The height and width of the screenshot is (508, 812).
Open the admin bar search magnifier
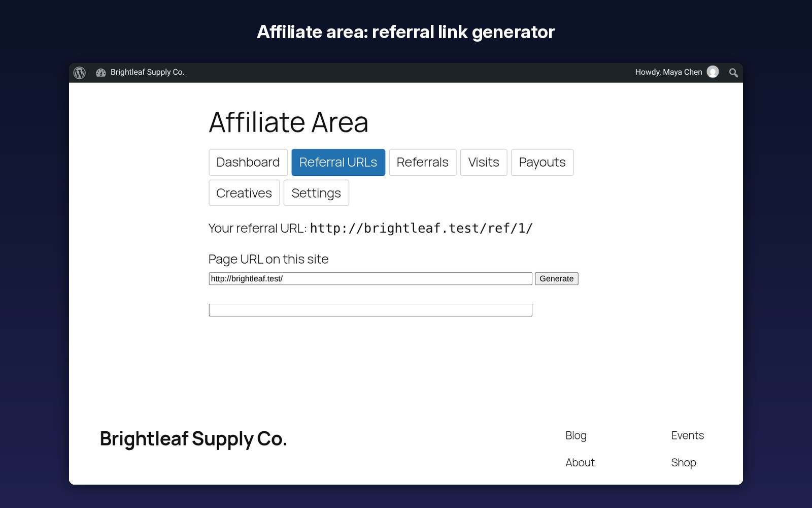(733, 73)
